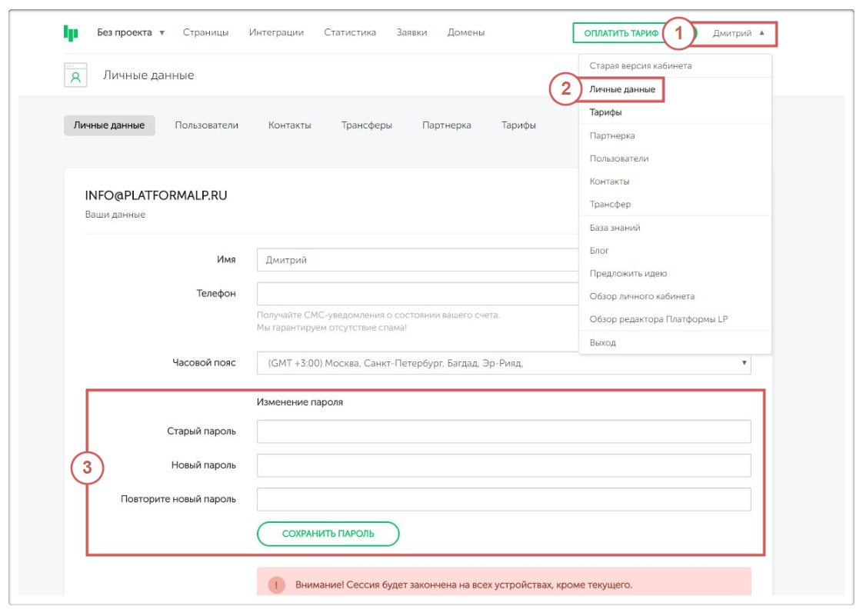Click the personal data page icon
This screenshot has width=866, height=616.
click(x=75, y=75)
